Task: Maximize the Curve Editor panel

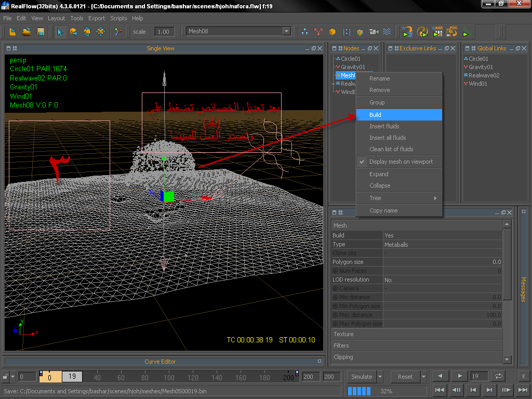Action: coord(320,362)
